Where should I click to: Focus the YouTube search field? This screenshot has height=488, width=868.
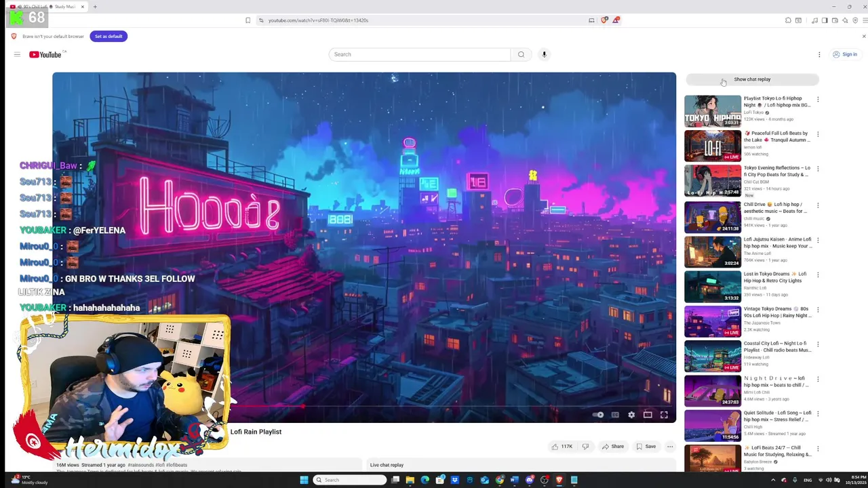(420, 54)
